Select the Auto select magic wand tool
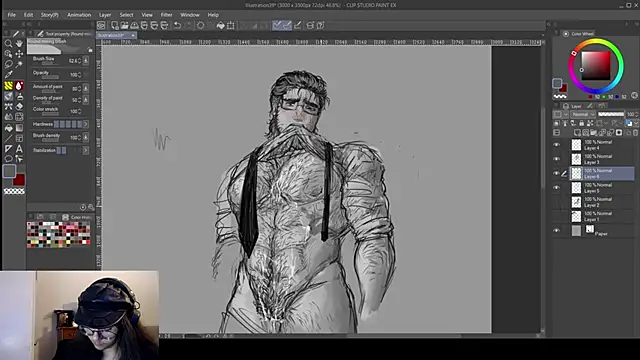Viewport: 640px width, 360px height. coord(19,64)
